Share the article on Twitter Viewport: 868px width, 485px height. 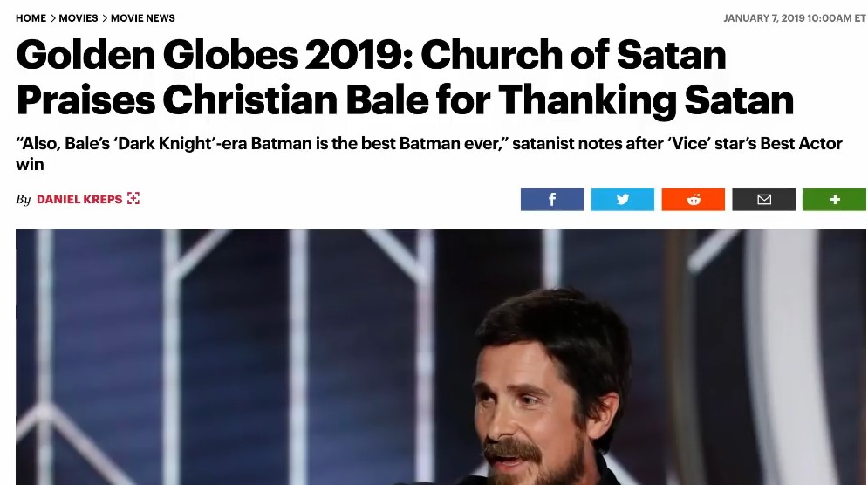(x=622, y=200)
